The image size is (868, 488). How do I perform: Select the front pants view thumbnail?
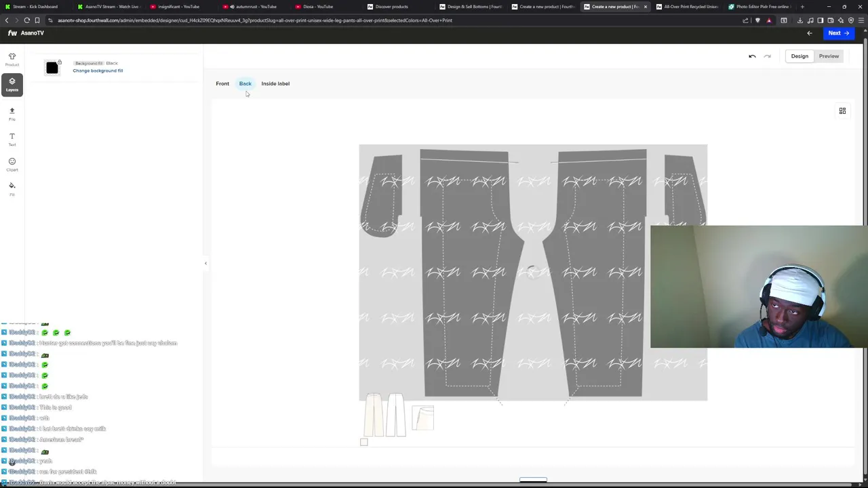click(375, 415)
